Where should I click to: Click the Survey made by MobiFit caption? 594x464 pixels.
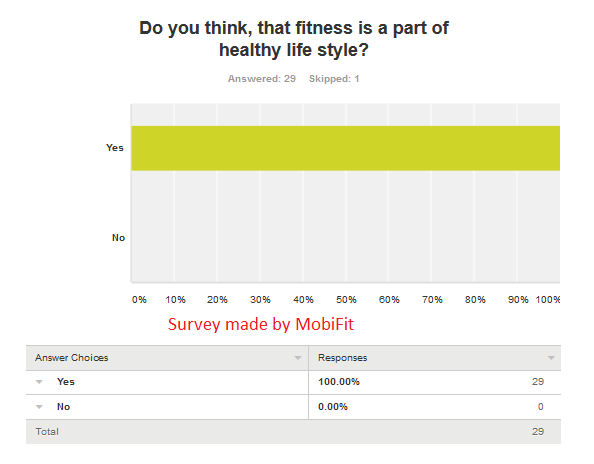[x=261, y=324]
